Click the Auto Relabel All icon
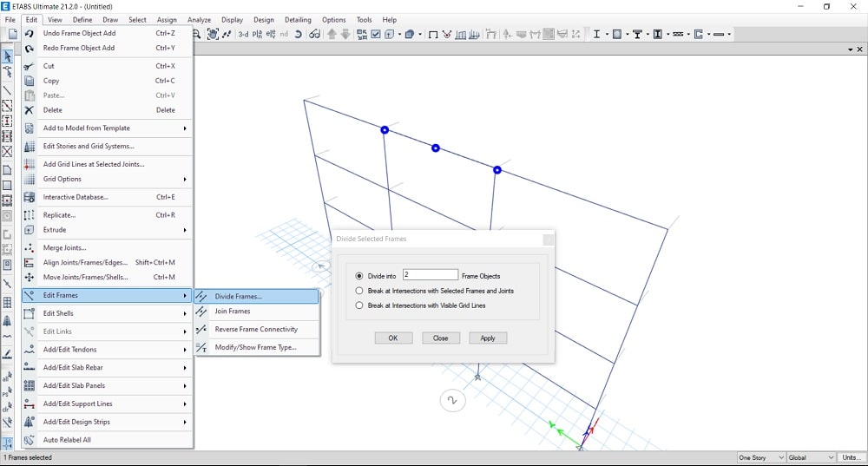This screenshot has width=868, height=466. coord(30,440)
